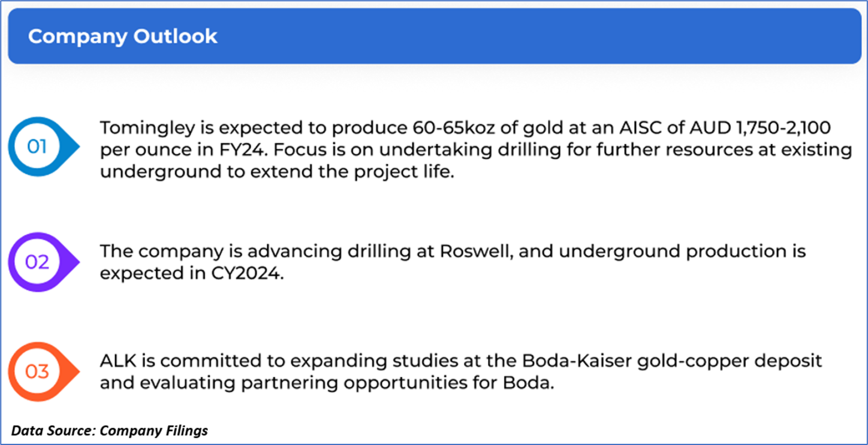
Task: Click the Boda-Kaiser deposit name
Action: tap(571, 361)
